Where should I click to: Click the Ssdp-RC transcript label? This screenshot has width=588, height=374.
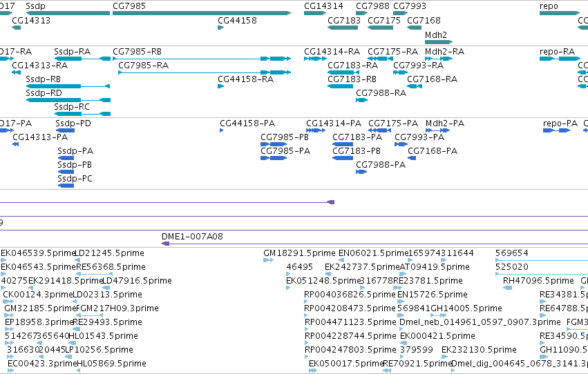pyautogui.click(x=72, y=107)
